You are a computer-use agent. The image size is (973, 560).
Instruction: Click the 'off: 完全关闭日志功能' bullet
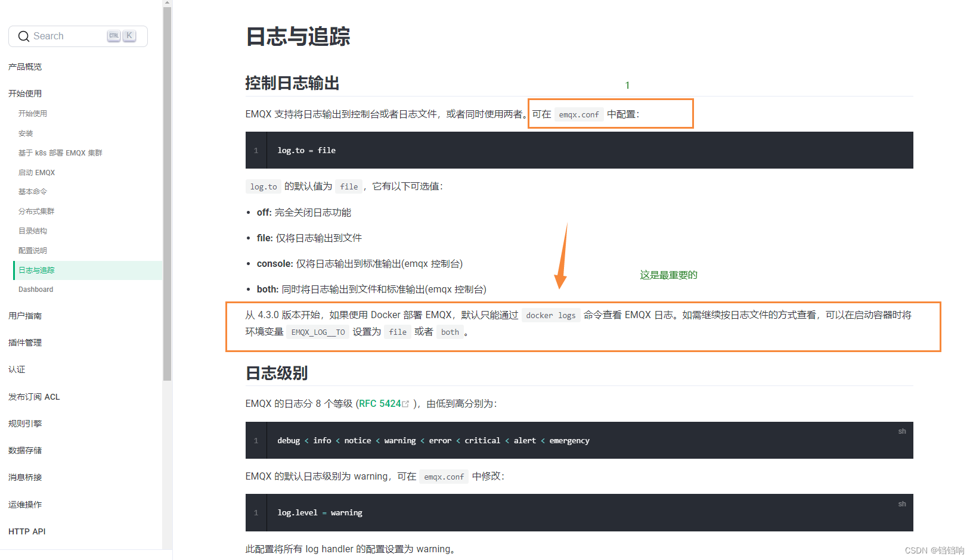[304, 213]
